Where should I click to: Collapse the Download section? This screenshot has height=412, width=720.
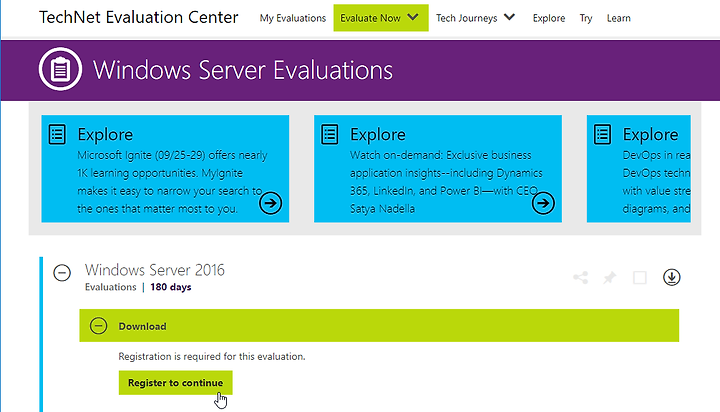[98, 326]
